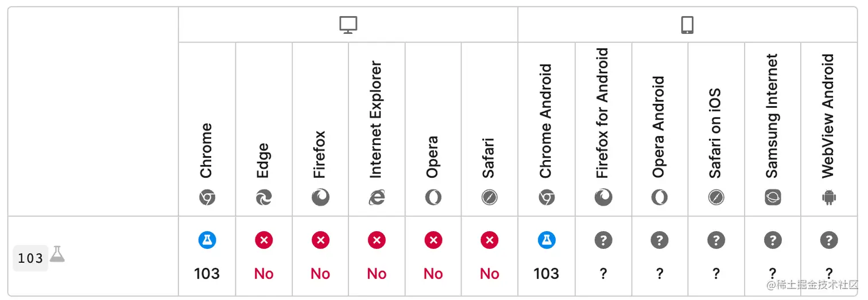Click the Firefox desktop browser logo
The image size is (868, 300).
click(x=320, y=198)
